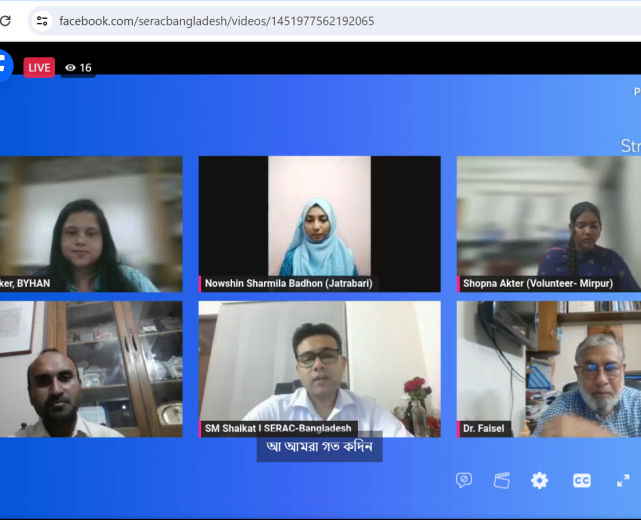Toggle closed captions CC button

pyautogui.click(x=582, y=480)
